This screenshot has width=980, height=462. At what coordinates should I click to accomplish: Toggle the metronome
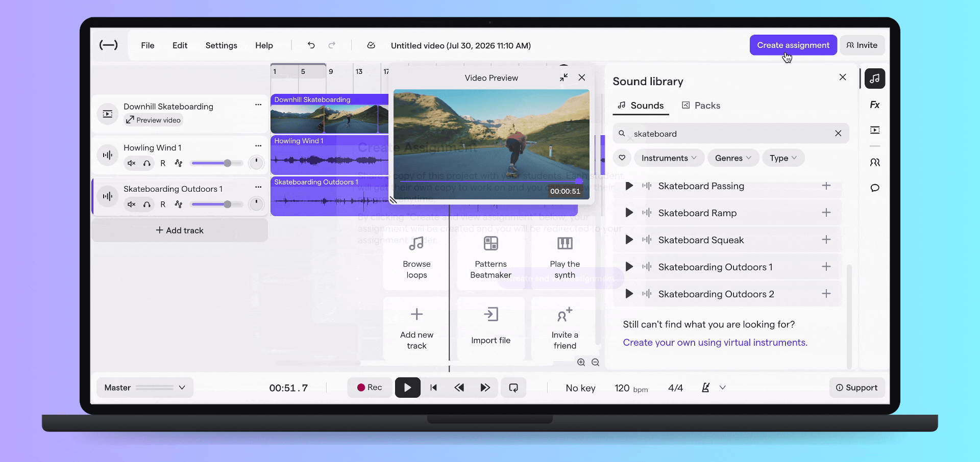pos(706,388)
